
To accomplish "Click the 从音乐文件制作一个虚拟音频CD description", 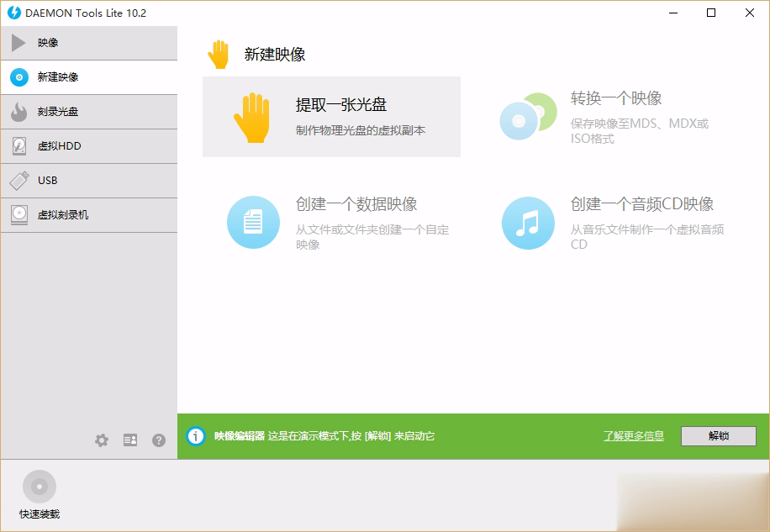I will pyautogui.click(x=647, y=237).
